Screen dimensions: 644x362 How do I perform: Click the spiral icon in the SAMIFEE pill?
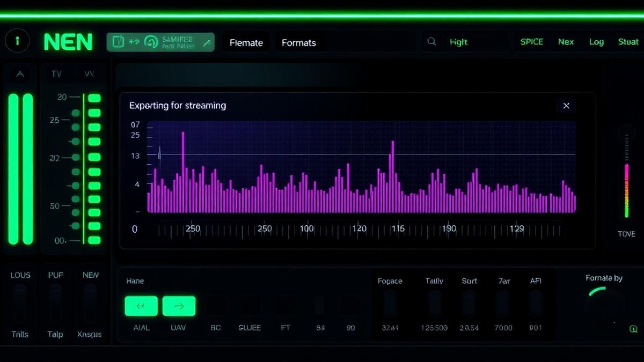tap(151, 42)
